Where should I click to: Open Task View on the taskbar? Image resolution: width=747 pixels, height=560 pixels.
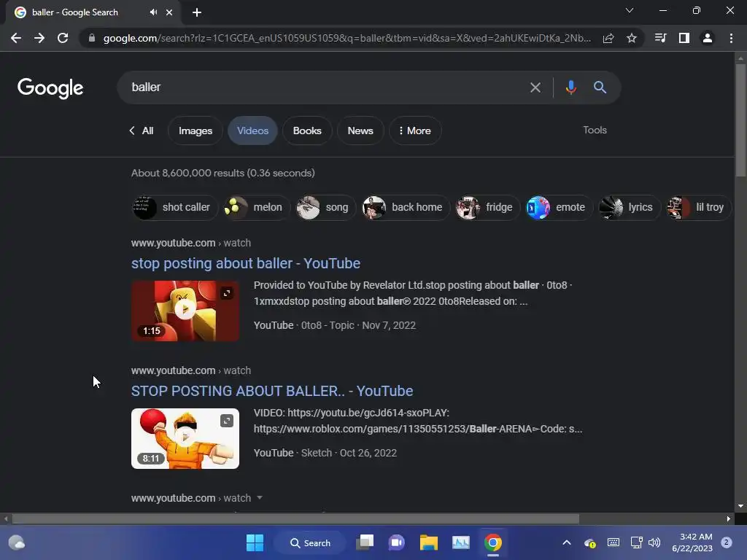pyautogui.click(x=365, y=542)
